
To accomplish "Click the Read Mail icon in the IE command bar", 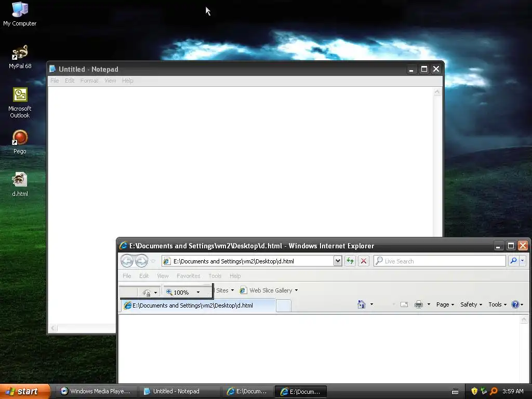I will [x=404, y=304].
